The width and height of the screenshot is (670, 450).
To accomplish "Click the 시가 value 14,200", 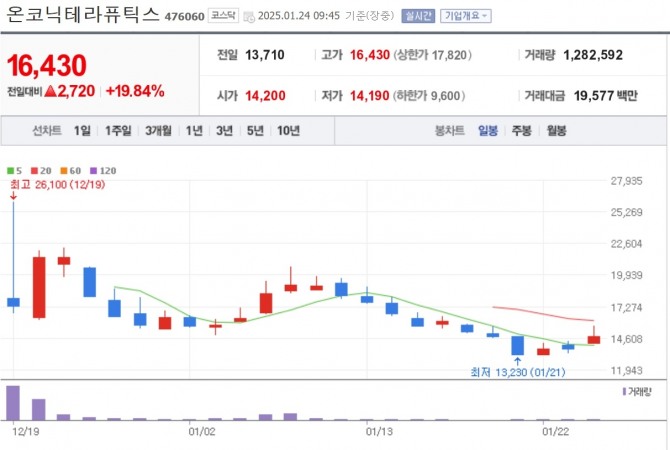I will pos(265,95).
